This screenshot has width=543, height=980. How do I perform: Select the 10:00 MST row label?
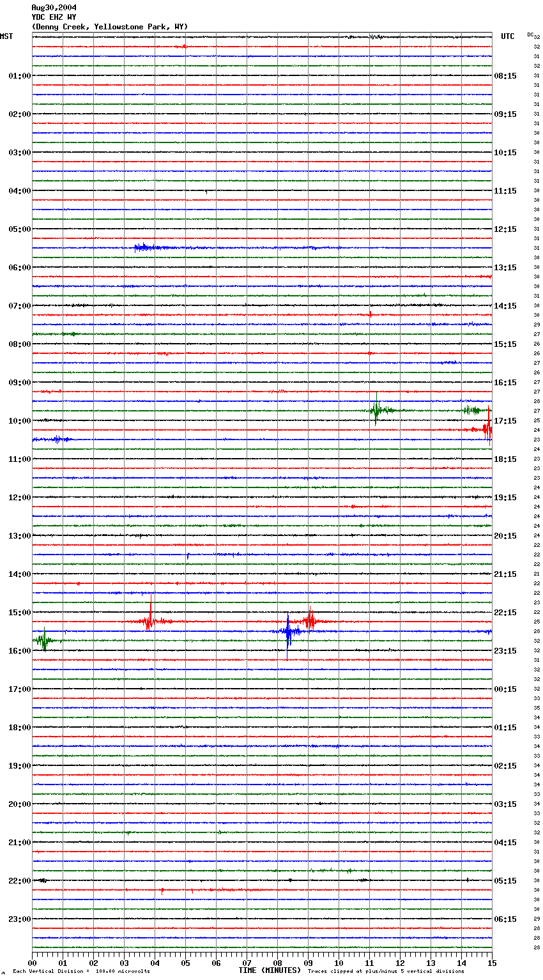[x=19, y=421]
